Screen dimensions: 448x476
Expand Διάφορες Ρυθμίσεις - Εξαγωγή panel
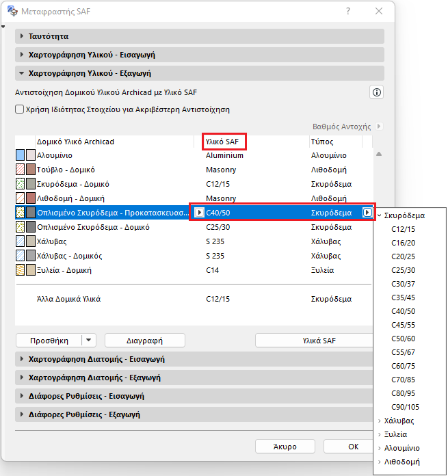coord(22,414)
